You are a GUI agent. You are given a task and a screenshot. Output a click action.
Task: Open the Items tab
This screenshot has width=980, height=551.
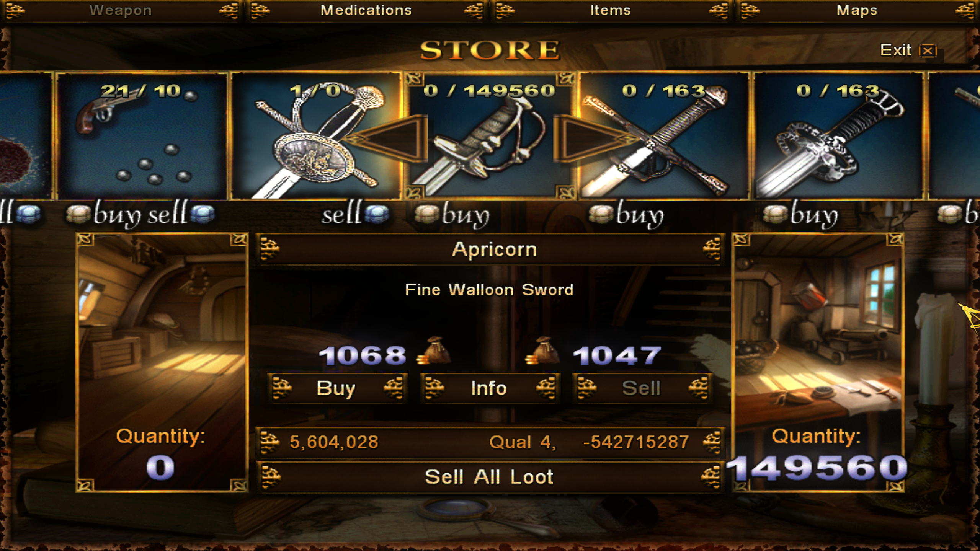point(610,11)
